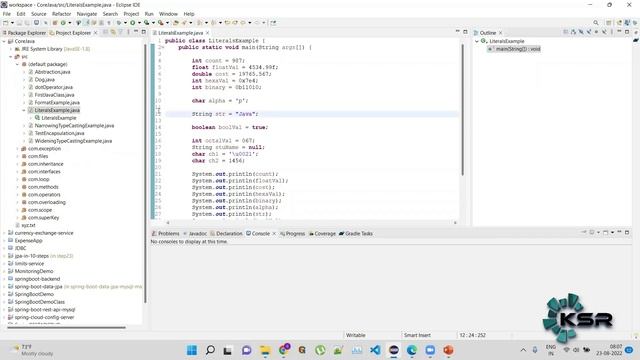Collapse the LiteralsExample.java tree node

tap(24, 110)
